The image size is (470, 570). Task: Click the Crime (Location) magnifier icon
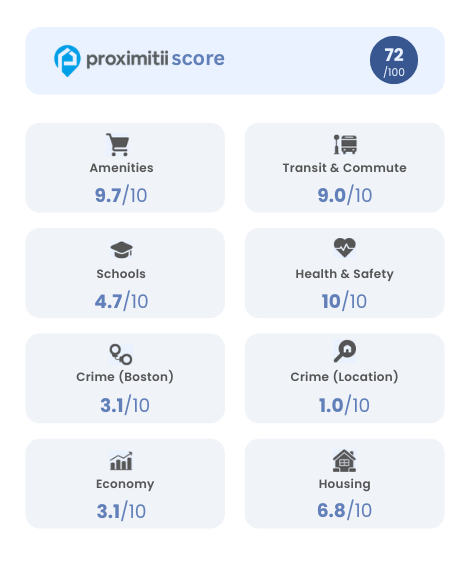click(x=345, y=351)
